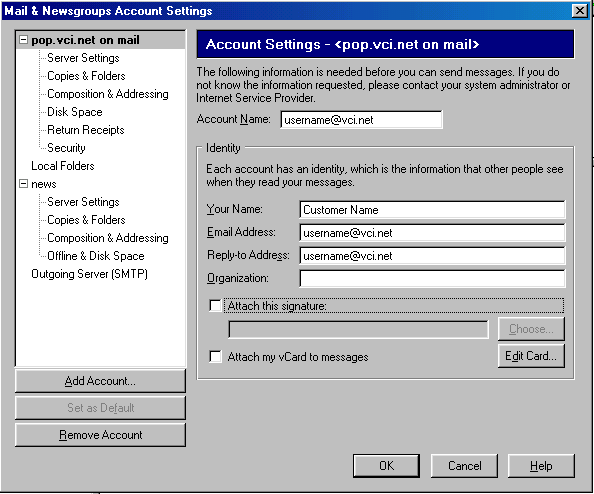Collapse the pop.vci.net on mail account tree

click(x=23, y=40)
